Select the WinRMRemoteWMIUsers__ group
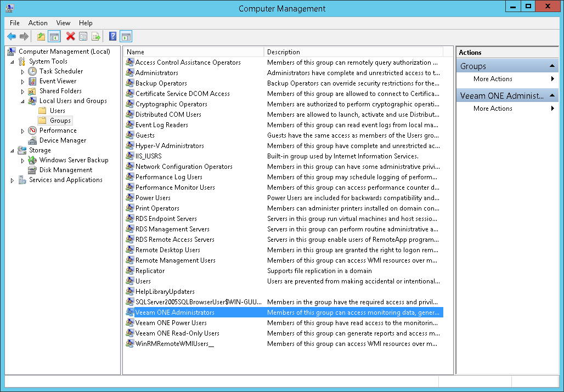The width and height of the screenshot is (564, 392). (x=175, y=344)
